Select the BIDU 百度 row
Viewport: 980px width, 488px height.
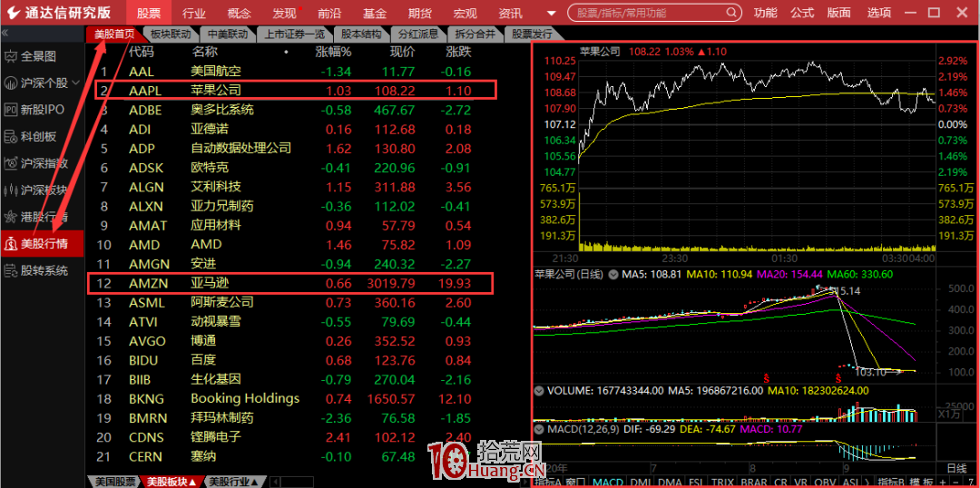pyautogui.click(x=309, y=360)
